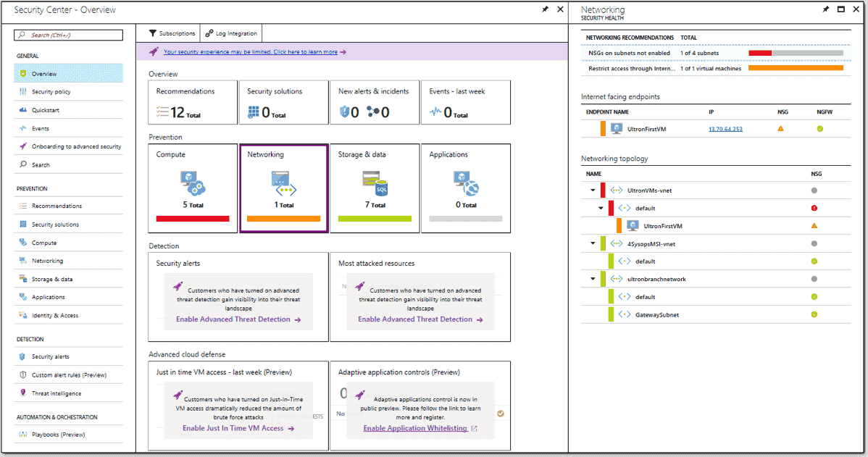Click the Applications tile globe icon
Image resolution: width=868 pixels, height=457 pixels.
pyautogui.click(x=466, y=184)
